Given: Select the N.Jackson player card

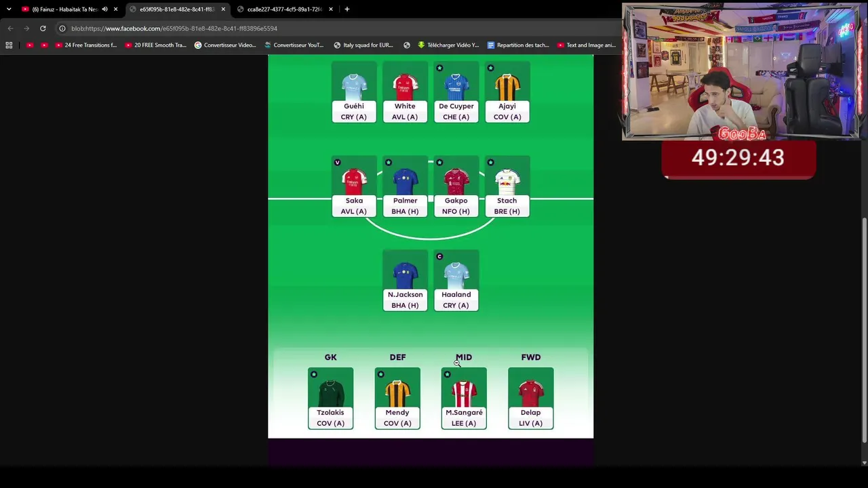Looking at the screenshot, I should [405, 281].
